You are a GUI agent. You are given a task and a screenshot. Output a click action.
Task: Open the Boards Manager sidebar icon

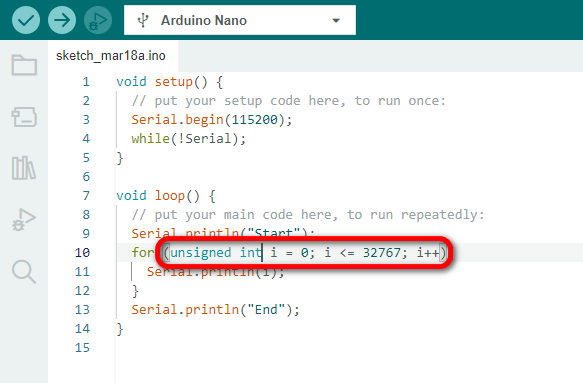pos(24,117)
